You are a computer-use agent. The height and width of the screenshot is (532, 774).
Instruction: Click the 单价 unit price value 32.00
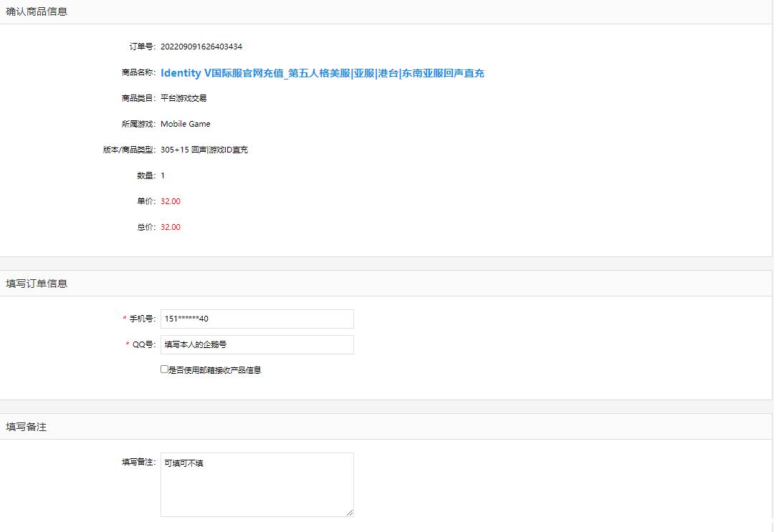[171, 201]
